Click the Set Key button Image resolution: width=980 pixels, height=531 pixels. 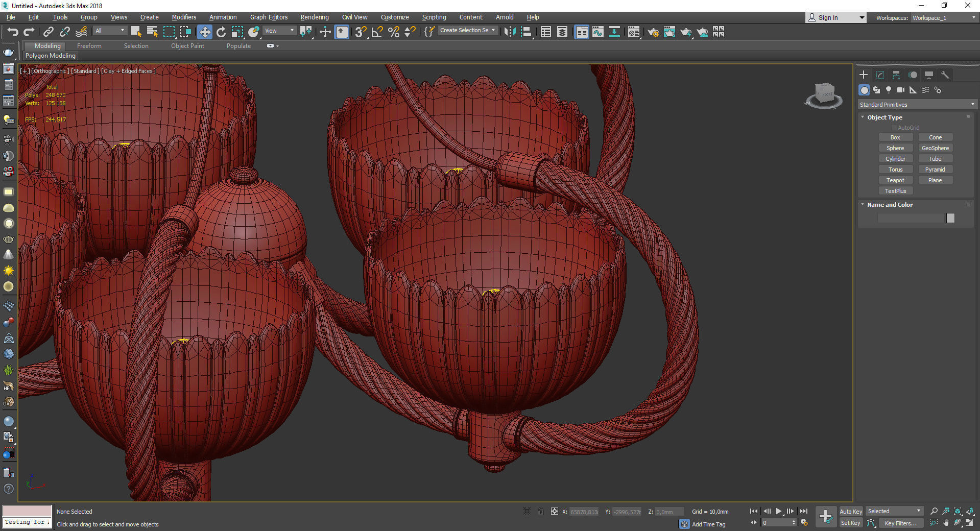tap(851, 523)
